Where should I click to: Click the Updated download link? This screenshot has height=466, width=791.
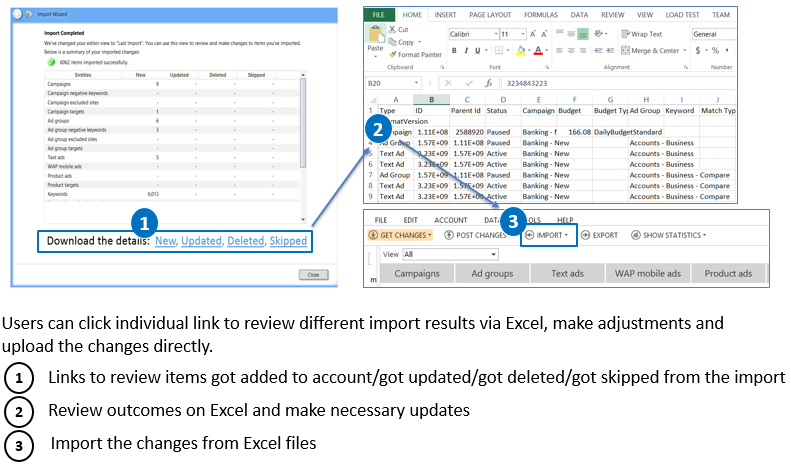pyautogui.click(x=200, y=241)
